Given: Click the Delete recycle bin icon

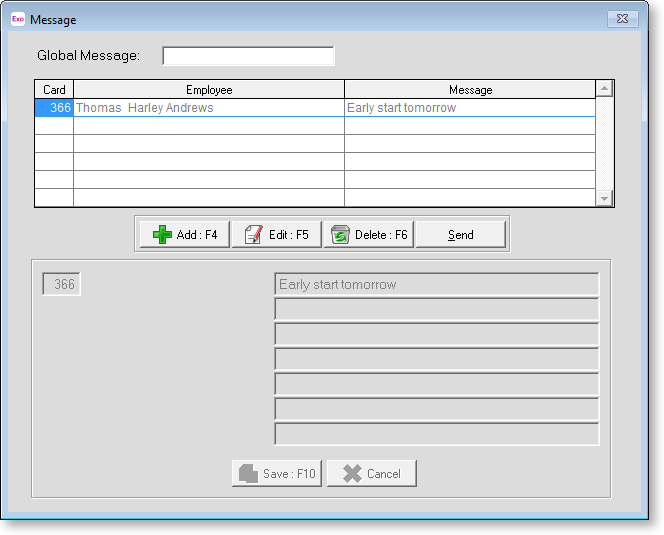Looking at the screenshot, I should tap(340, 235).
